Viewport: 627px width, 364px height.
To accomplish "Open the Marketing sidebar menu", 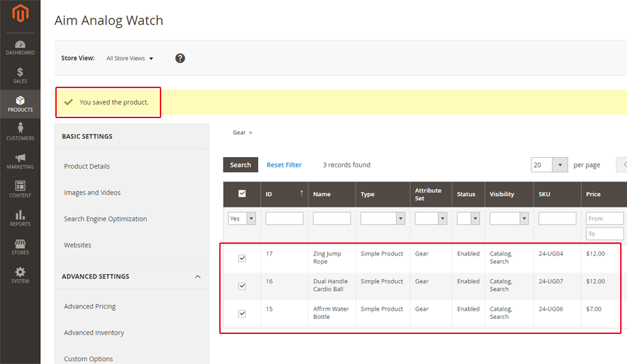I will point(20,161).
